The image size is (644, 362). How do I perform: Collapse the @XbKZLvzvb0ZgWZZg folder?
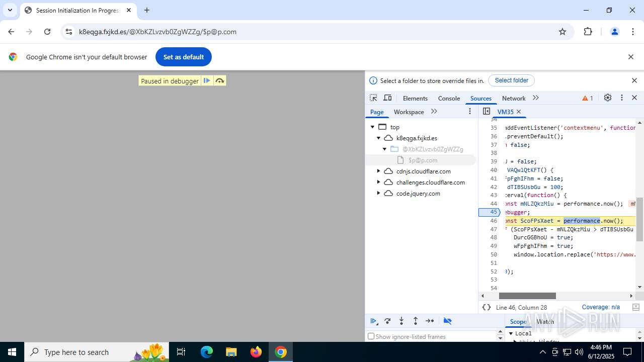coord(385,149)
